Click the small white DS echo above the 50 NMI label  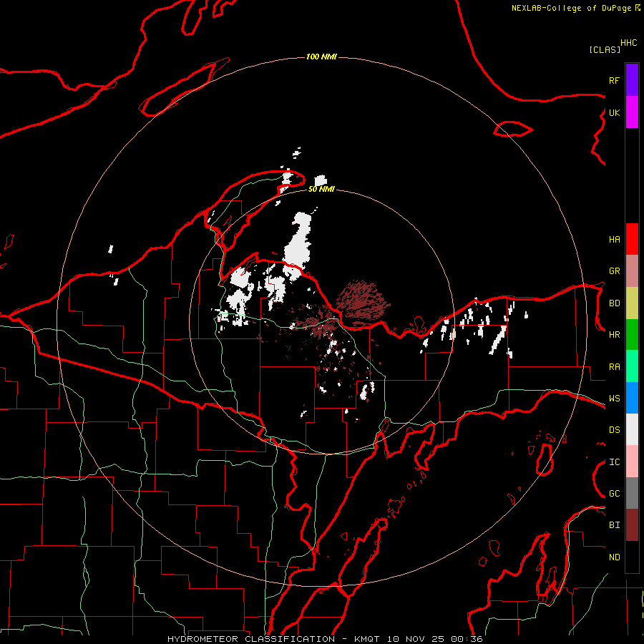321,180
